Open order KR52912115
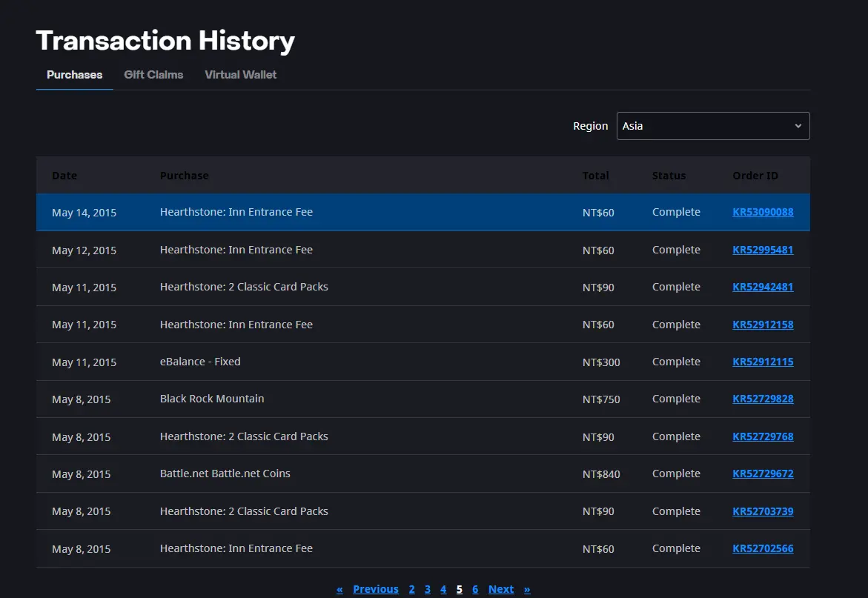The height and width of the screenshot is (598, 868). click(x=763, y=361)
